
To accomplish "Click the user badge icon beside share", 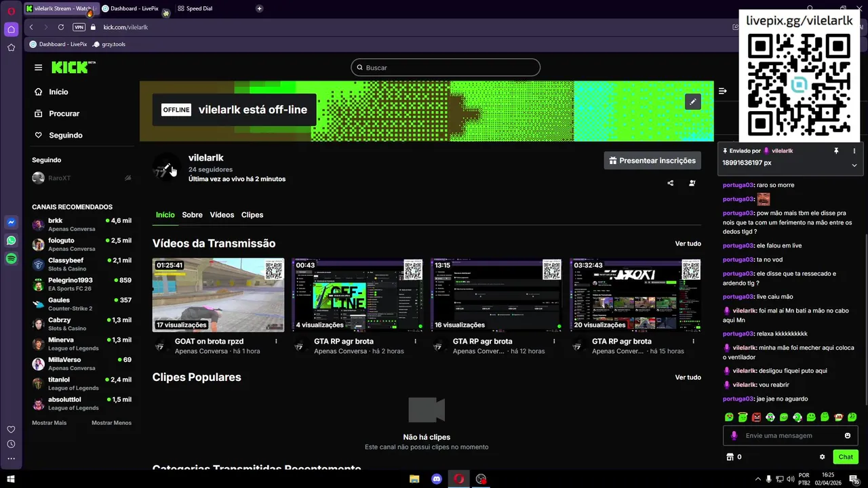I will (692, 183).
